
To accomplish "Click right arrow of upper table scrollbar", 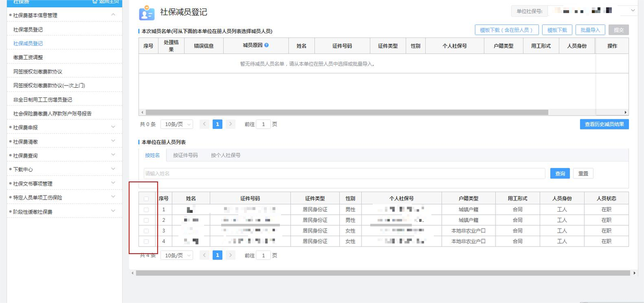I will [626, 112].
